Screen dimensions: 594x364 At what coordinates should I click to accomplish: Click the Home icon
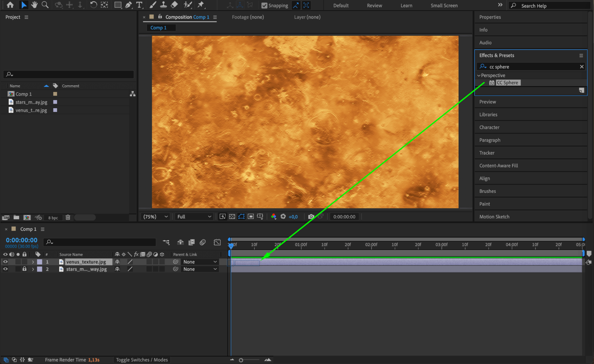click(10, 5)
